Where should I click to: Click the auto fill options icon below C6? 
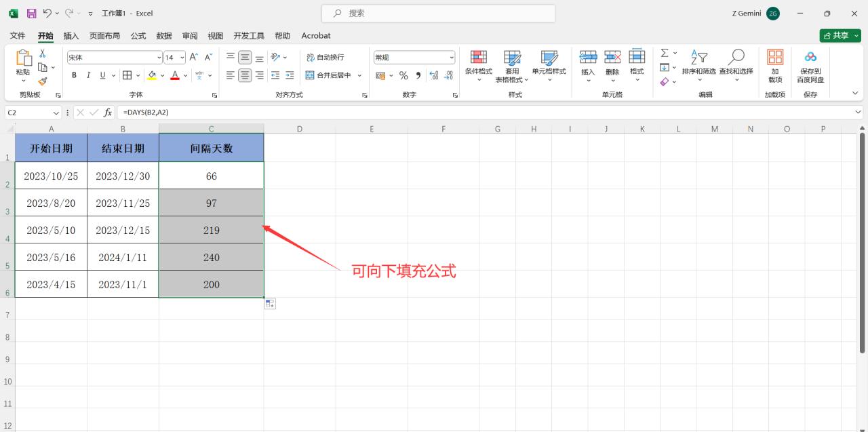click(270, 304)
